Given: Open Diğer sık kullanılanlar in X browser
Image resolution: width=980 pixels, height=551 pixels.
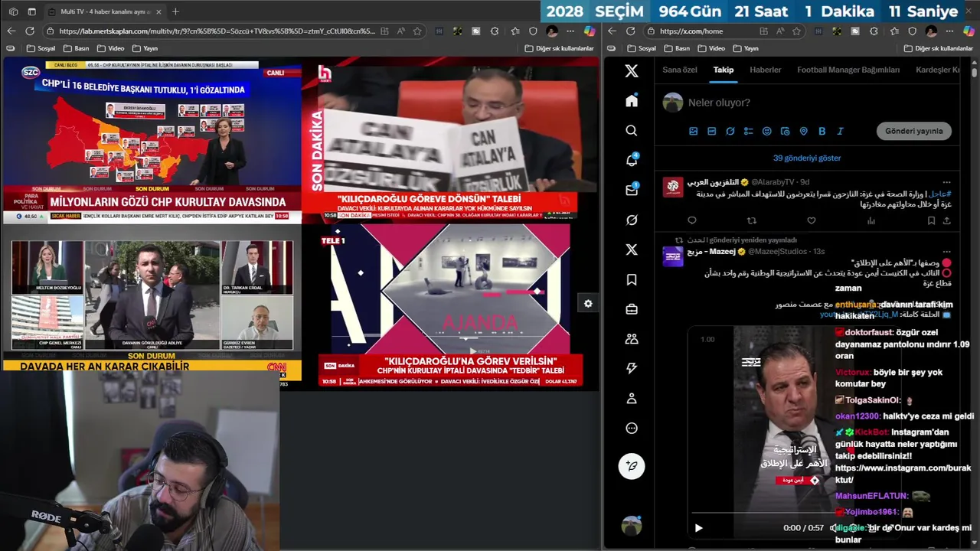Looking at the screenshot, I should pyautogui.click(x=938, y=48).
